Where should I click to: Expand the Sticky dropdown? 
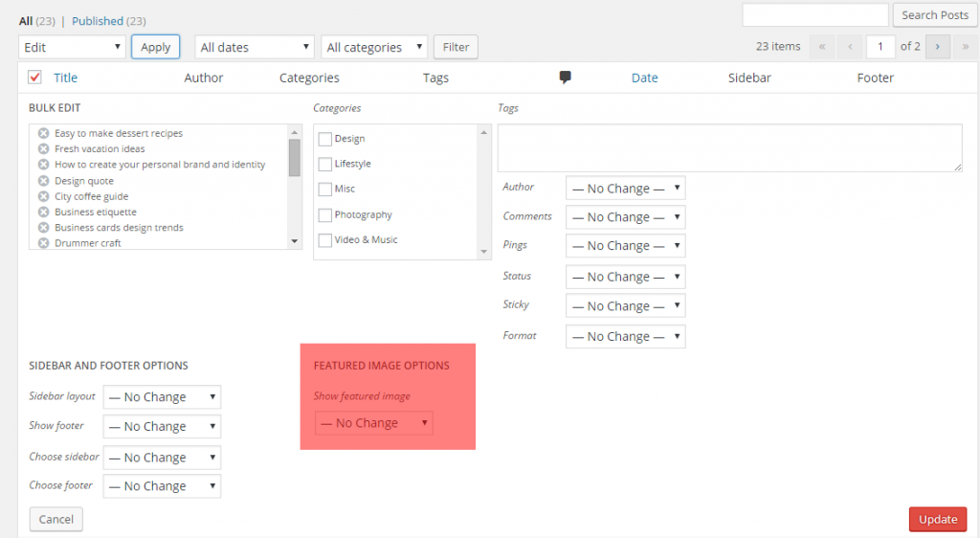pos(626,305)
